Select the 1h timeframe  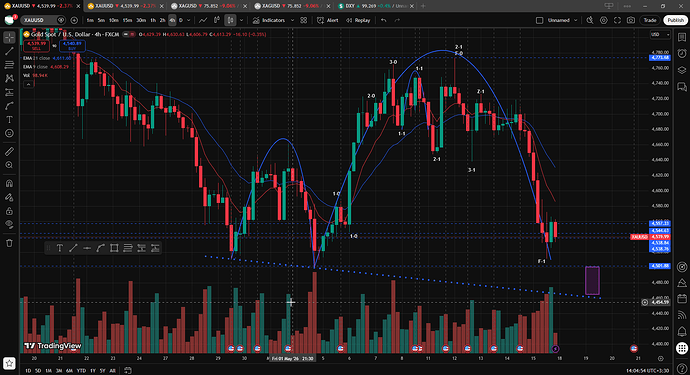(x=153, y=20)
